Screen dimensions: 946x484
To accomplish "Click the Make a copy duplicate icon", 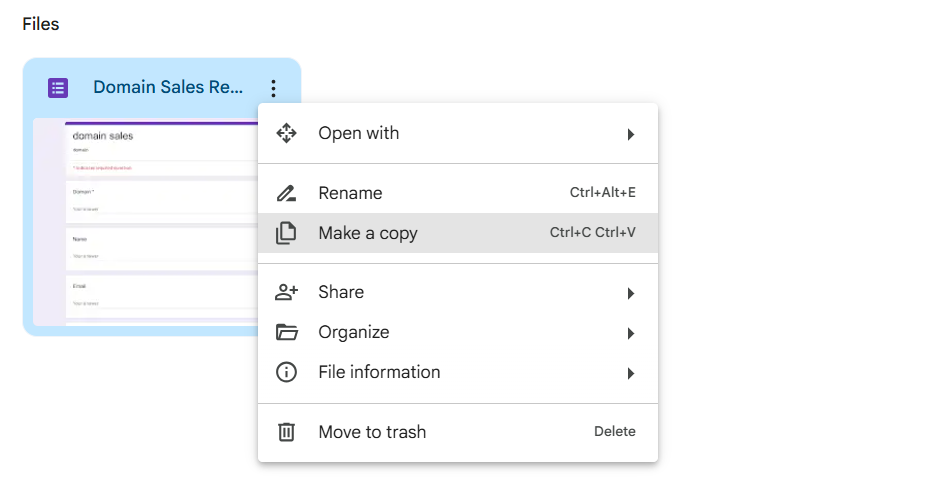I will tap(286, 233).
